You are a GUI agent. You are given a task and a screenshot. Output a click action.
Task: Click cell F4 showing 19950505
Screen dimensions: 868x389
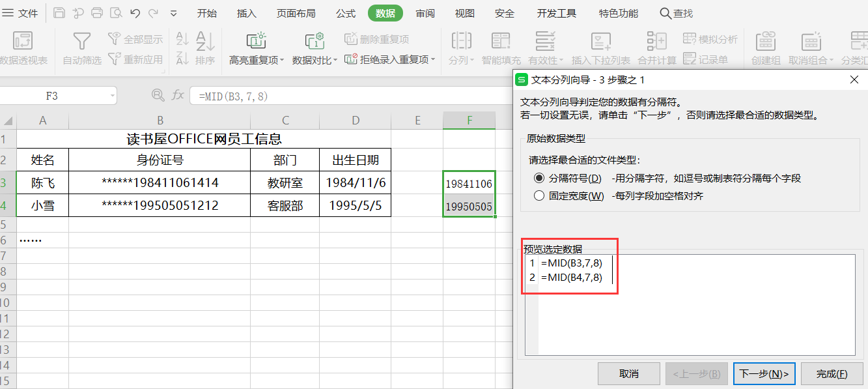[469, 206]
